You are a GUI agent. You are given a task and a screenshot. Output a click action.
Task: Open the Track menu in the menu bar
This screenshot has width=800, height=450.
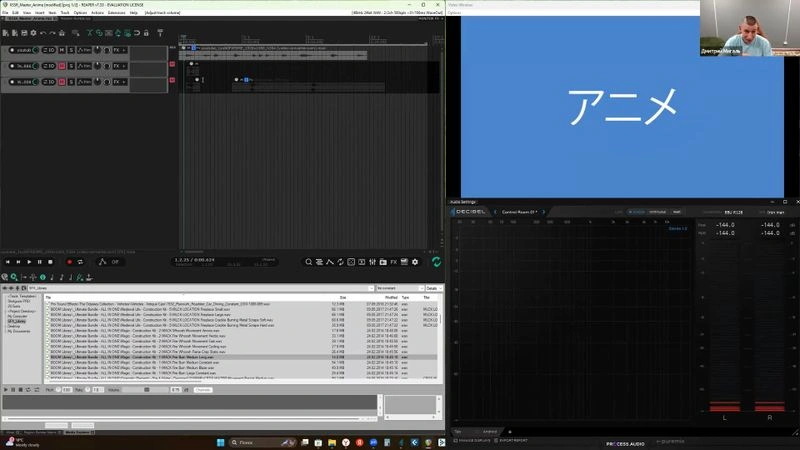point(65,12)
